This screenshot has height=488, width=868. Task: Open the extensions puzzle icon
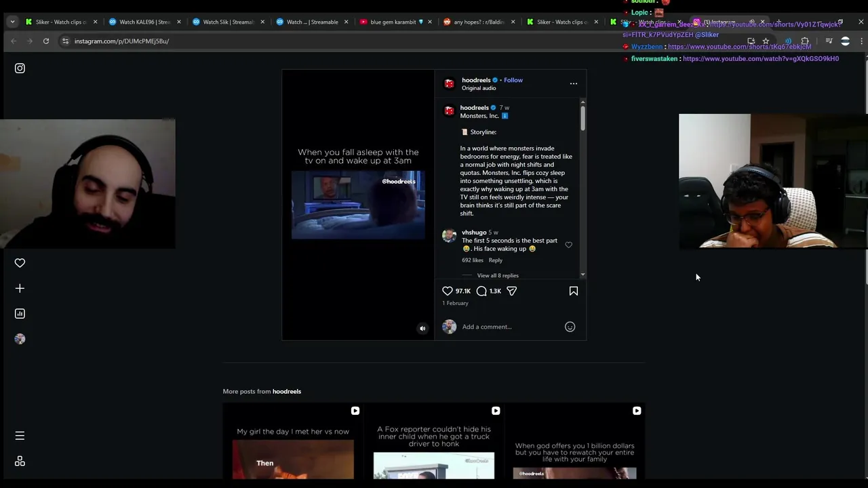tap(805, 41)
